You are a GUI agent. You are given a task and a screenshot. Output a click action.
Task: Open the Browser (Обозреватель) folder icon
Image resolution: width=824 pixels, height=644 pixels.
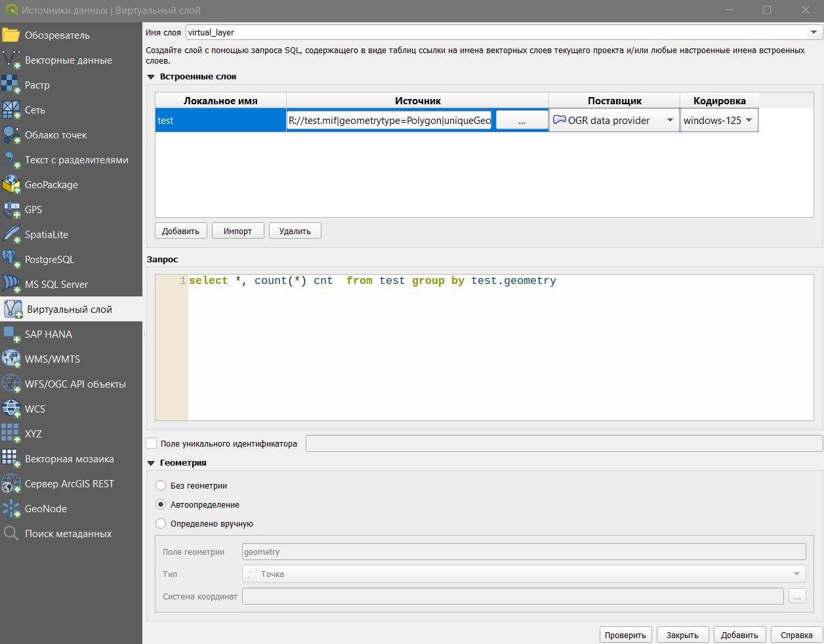(x=11, y=35)
